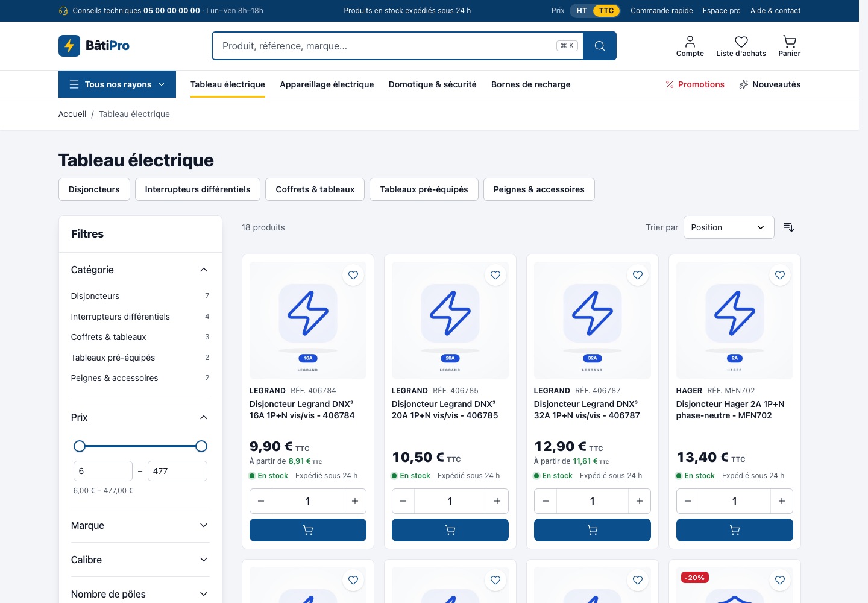
Task: Open the Promotions link
Action: pyautogui.click(x=695, y=84)
